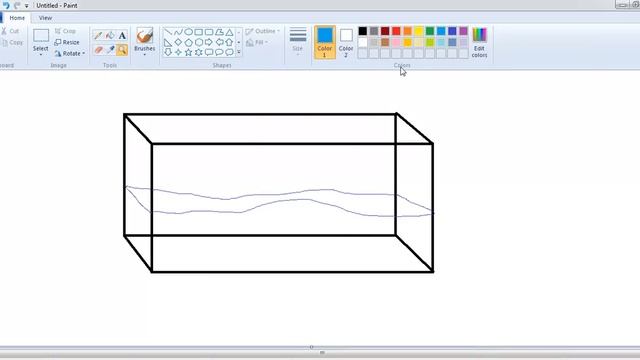Choose the Right arrow shape
640x360 pixels.
click(209, 42)
